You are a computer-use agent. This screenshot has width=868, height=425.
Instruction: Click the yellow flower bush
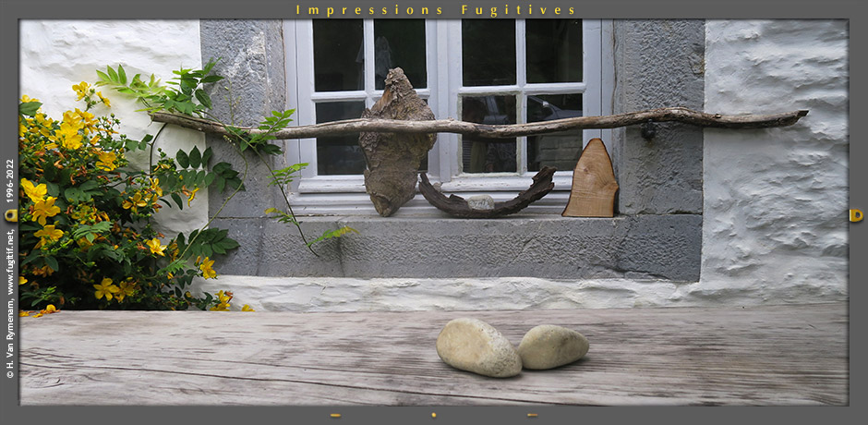(x=83, y=212)
